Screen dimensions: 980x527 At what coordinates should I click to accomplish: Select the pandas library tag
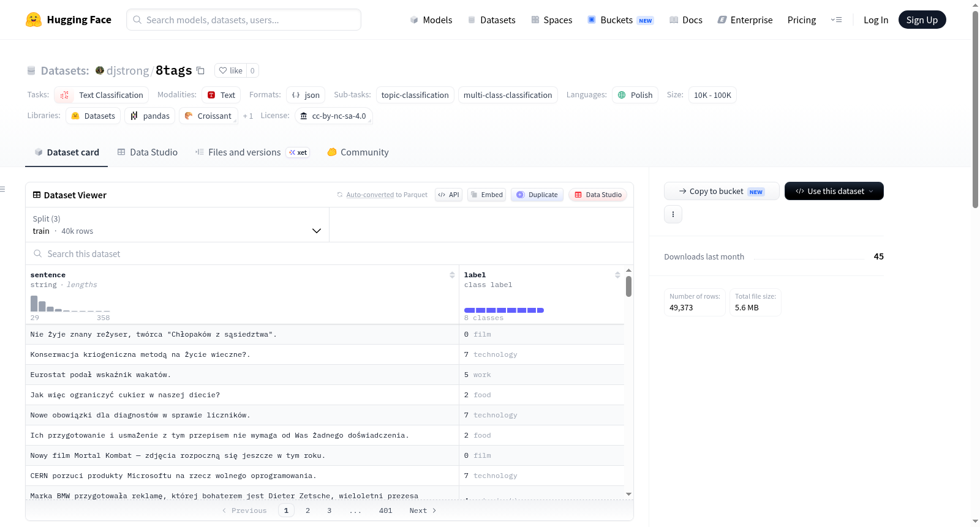(150, 116)
